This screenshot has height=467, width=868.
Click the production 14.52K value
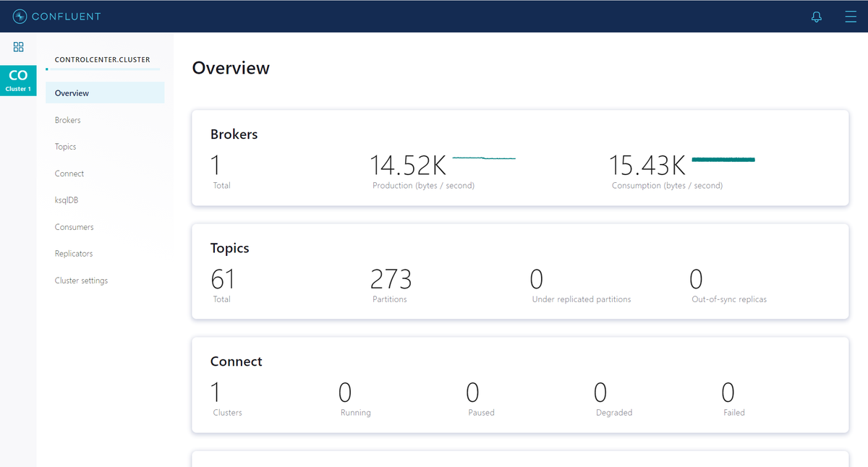(x=409, y=166)
